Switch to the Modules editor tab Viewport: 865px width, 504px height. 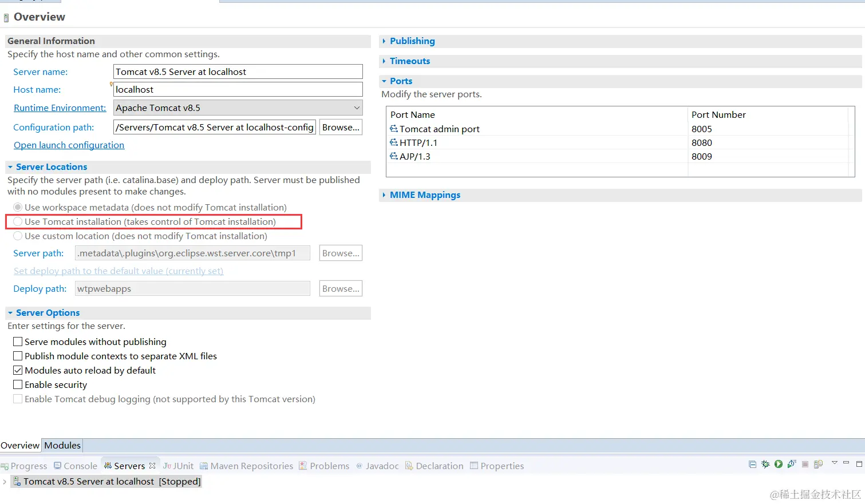[62, 445]
